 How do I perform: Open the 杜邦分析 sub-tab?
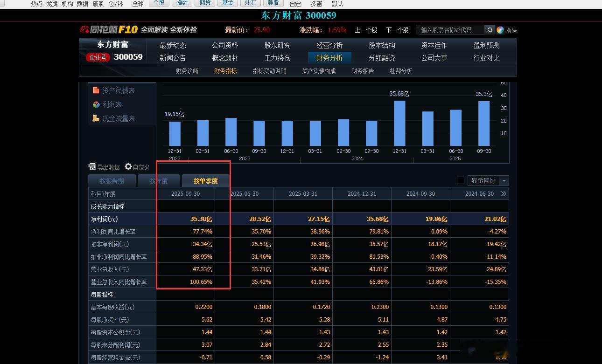[401, 71]
